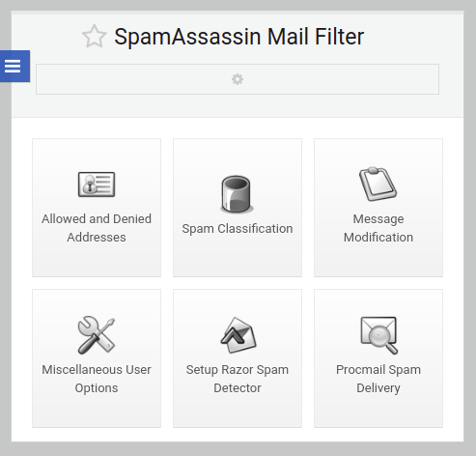Viewport: 476px width, 456px height.
Task: Open the Spam Classification tile
Action: click(238, 208)
